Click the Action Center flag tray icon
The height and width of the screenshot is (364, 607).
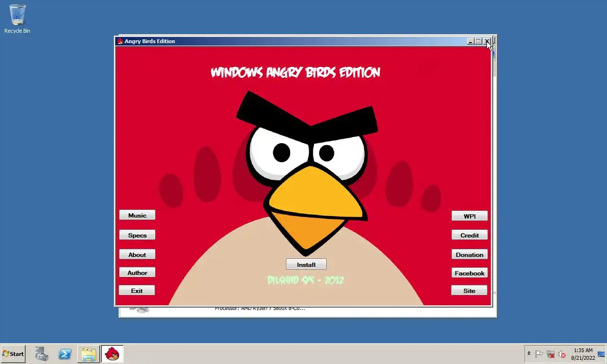coord(539,354)
